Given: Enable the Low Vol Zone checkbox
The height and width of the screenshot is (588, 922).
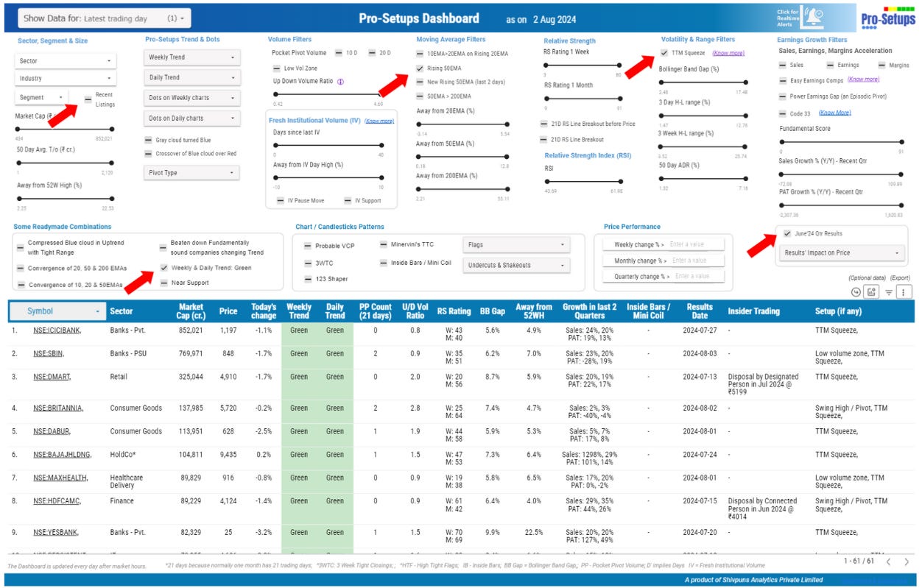Looking at the screenshot, I should click(277, 68).
